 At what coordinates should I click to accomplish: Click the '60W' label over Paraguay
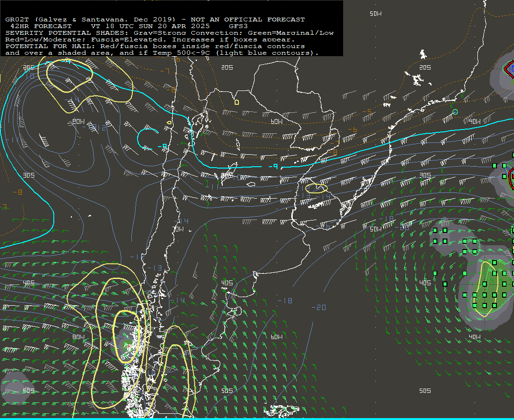tap(277, 121)
